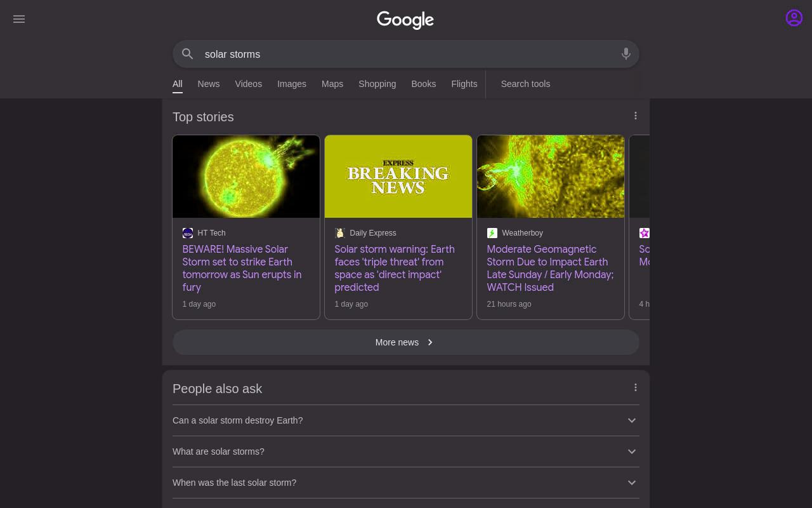Viewport: 812px width, 508px height.
Task: Click the Daily Express source favicon
Action: tap(340, 233)
